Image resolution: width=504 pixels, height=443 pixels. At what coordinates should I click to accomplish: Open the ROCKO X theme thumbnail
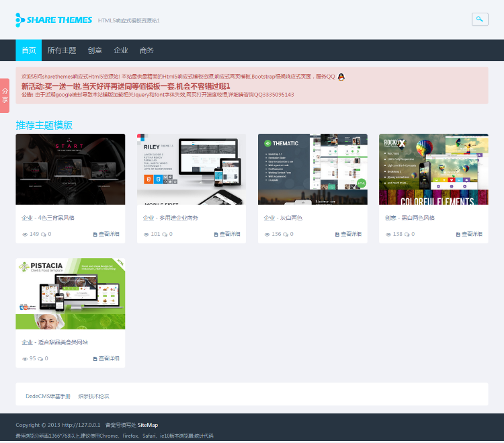(x=433, y=169)
